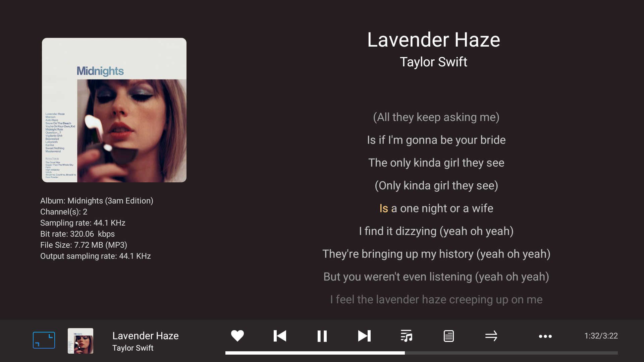Toggle the lyrics view icon

449,336
